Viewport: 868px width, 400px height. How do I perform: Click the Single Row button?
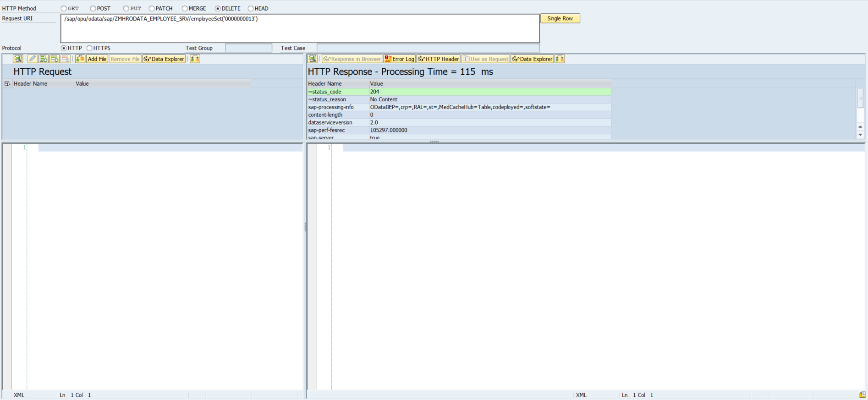560,18
